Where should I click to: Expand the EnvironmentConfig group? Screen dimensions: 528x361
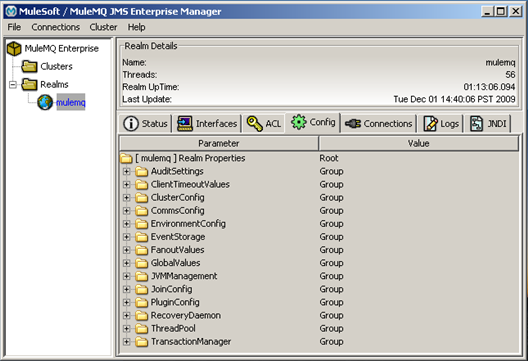coord(126,224)
